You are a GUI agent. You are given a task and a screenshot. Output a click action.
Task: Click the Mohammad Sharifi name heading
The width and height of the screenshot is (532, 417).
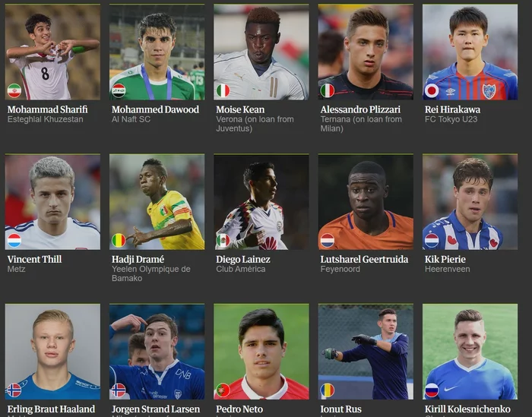(47, 109)
